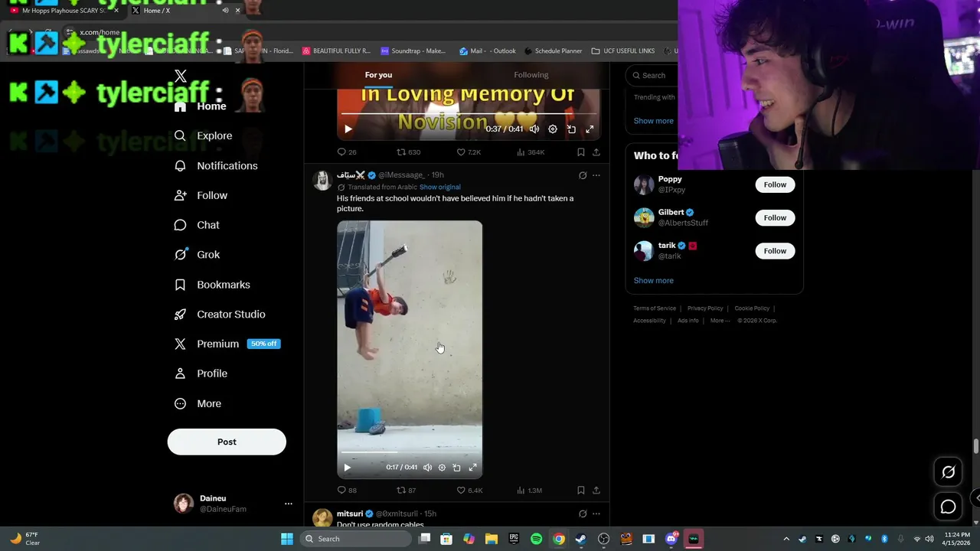980x551 pixels.
Task: Click picture-in-picture icon on Novision video
Action: (571, 129)
